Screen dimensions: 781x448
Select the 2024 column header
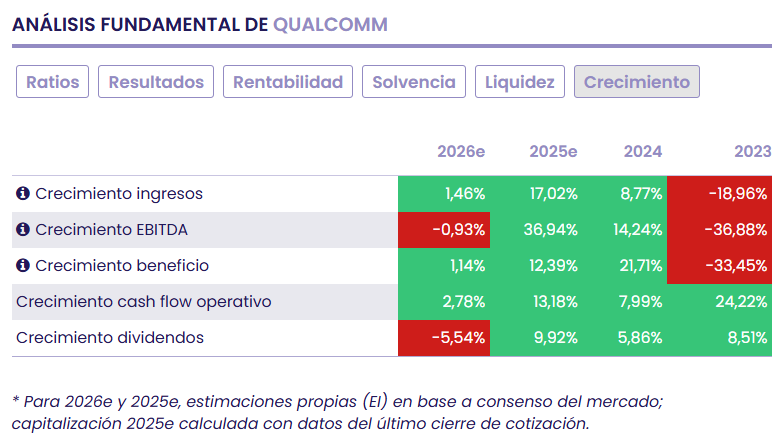pyautogui.click(x=642, y=152)
